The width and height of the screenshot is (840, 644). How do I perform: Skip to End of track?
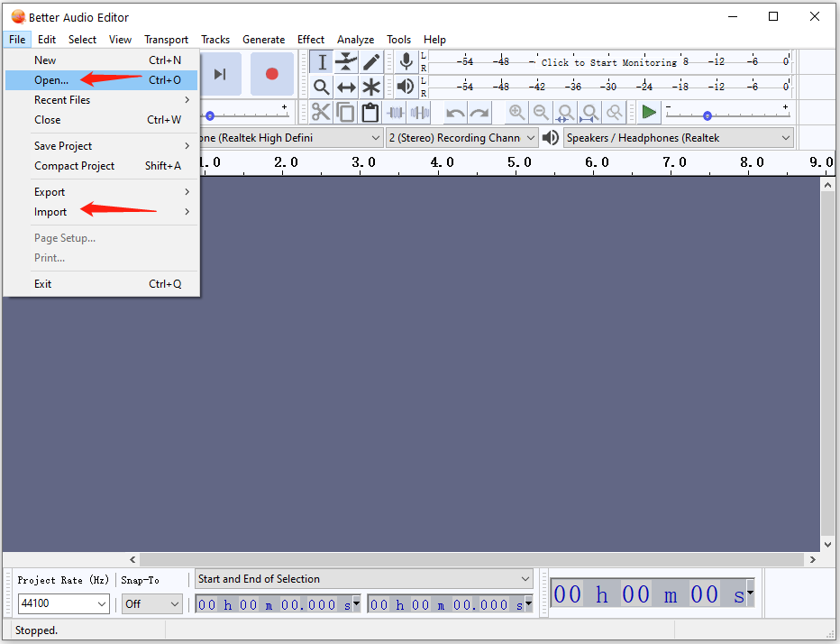pos(220,74)
